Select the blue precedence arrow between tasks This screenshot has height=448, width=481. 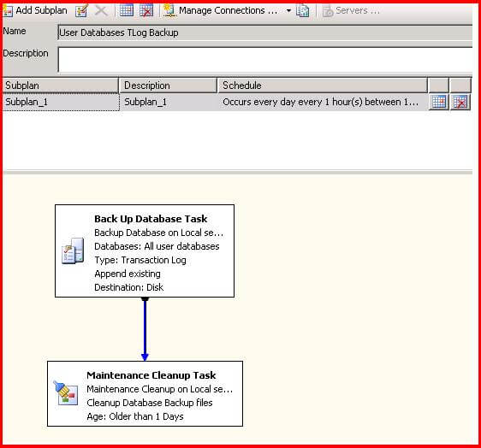point(145,329)
